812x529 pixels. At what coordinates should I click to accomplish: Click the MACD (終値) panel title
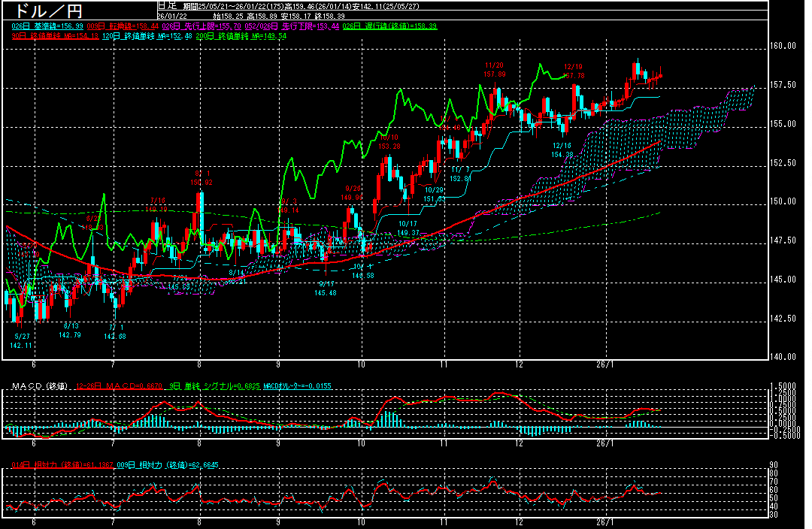(38, 386)
